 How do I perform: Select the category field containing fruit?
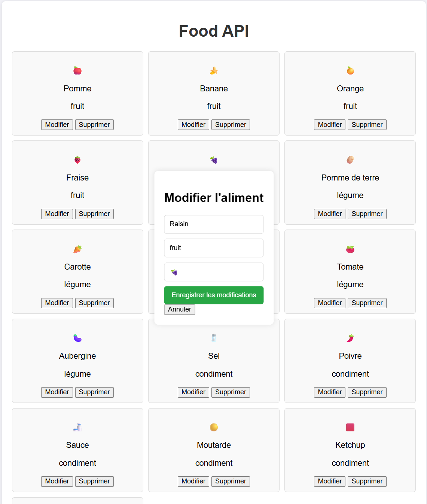pyautogui.click(x=214, y=248)
